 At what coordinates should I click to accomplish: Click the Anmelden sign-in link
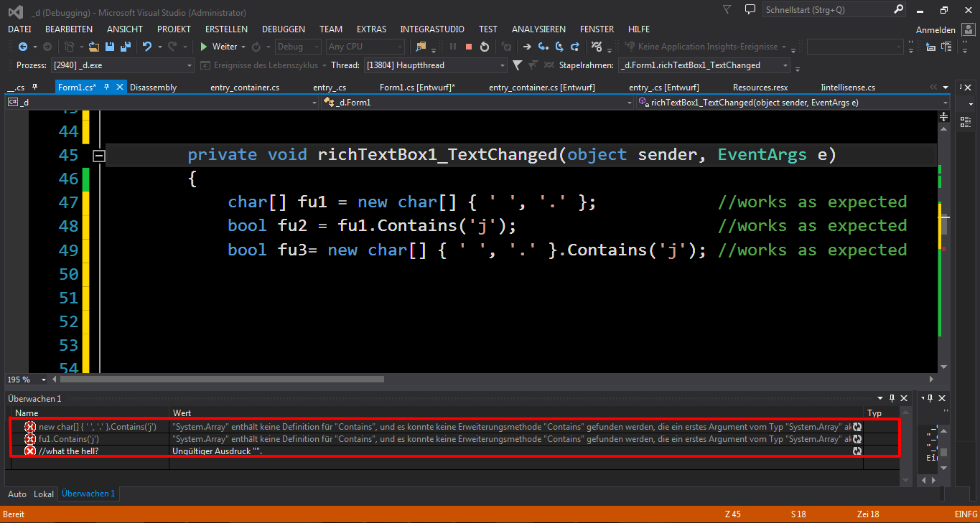coord(935,30)
